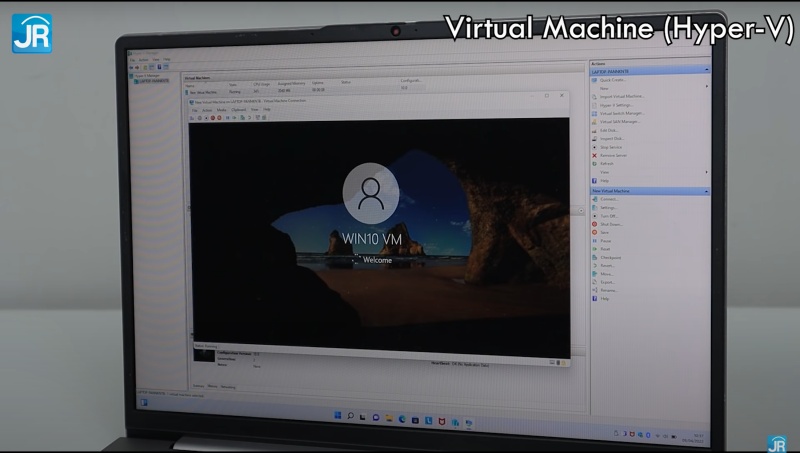
Task: Click Connect in VM actions list
Action: [609, 198]
